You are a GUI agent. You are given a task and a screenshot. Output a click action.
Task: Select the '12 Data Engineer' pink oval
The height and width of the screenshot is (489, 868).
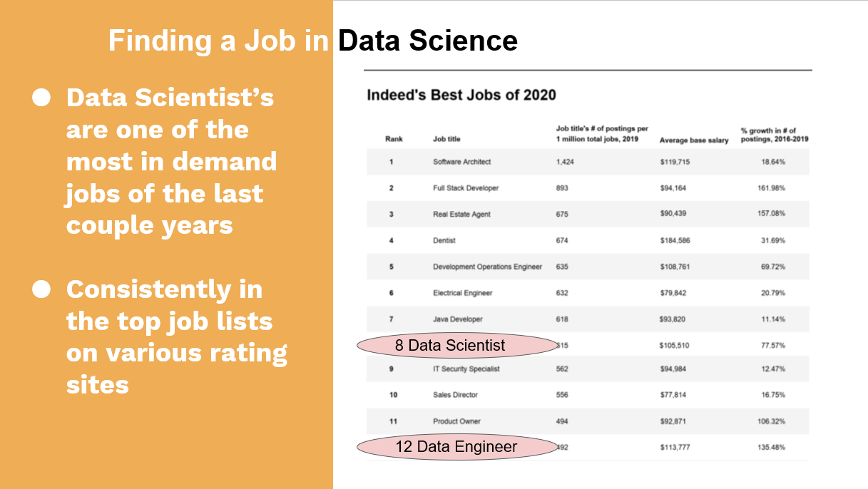click(456, 447)
